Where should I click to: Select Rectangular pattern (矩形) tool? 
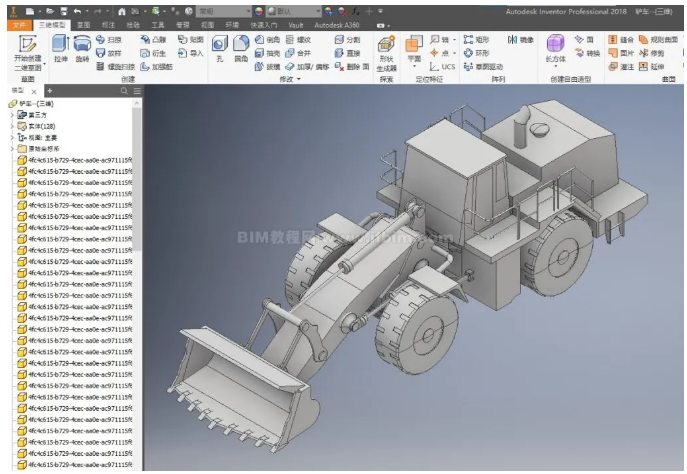[x=476, y=40]
